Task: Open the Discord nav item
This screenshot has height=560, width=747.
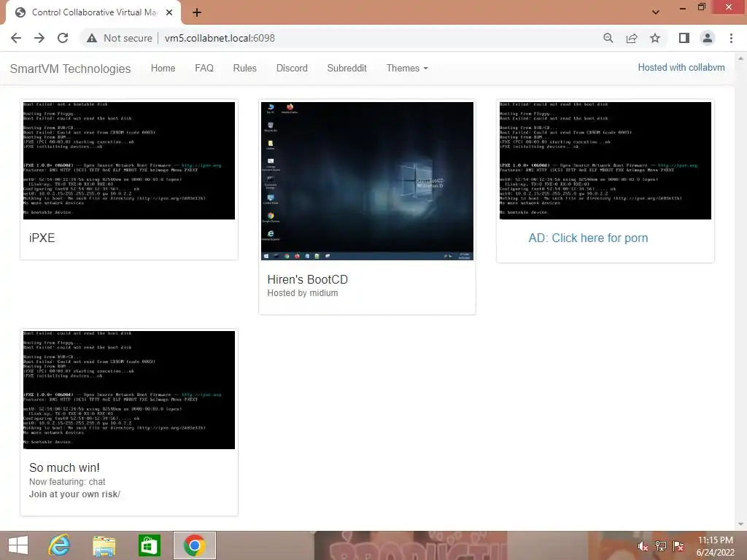Action: (x=292, y=68)
